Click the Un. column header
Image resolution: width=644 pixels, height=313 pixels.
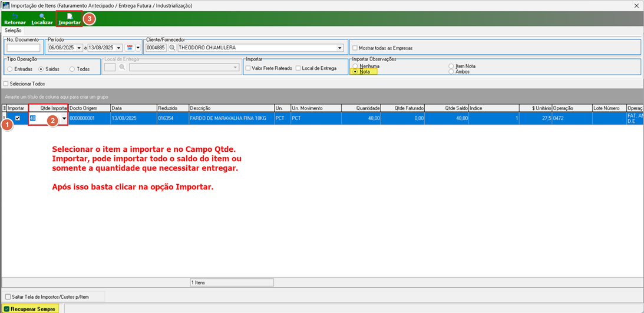point(282,108)
